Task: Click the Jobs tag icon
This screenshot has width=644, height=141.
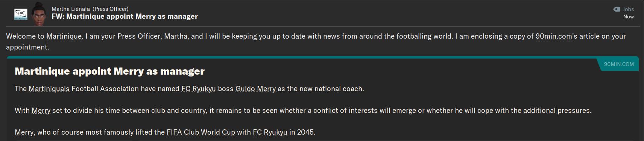Action: (x=617, y=9)
